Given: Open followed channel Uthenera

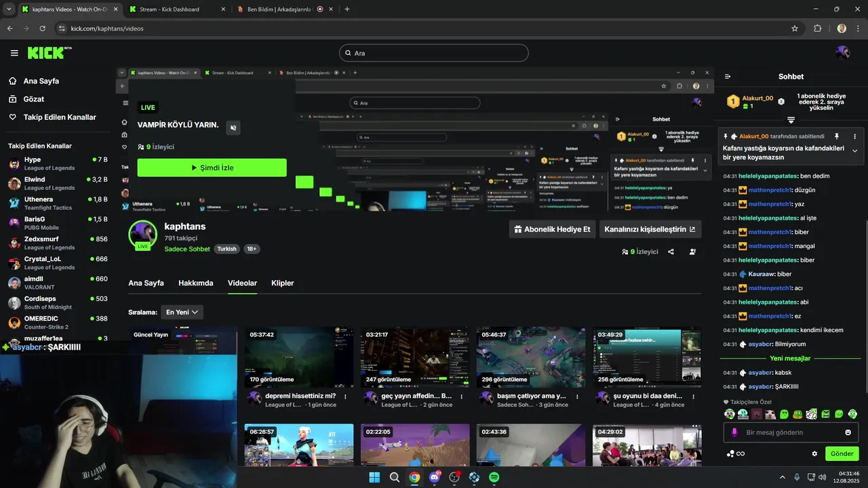Looking at the screenshot, I should [58, 203].
